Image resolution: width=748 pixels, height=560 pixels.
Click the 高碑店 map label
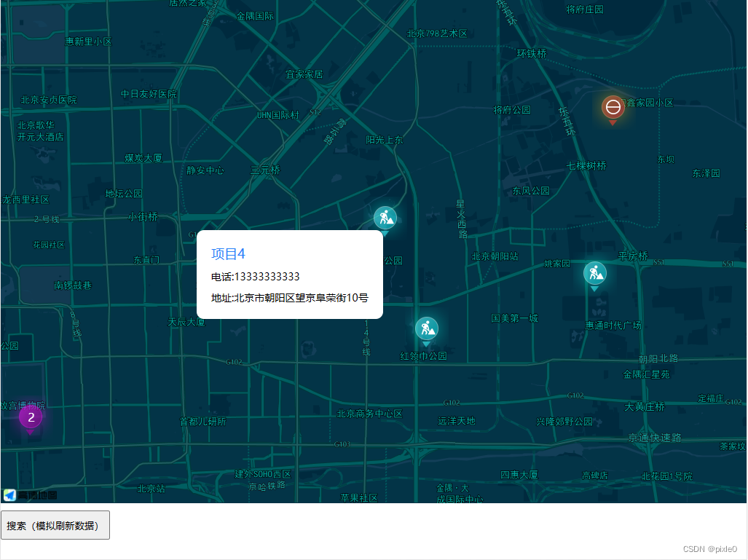(594, 475)
